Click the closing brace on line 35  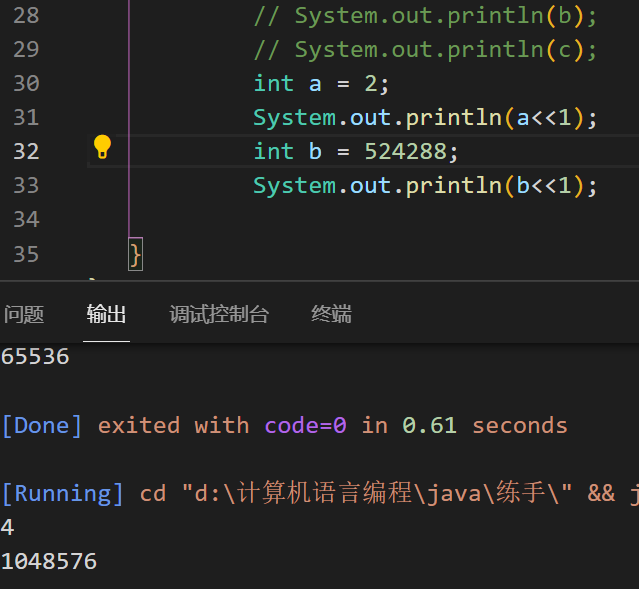pyautogui.click(x=136, y=254)
